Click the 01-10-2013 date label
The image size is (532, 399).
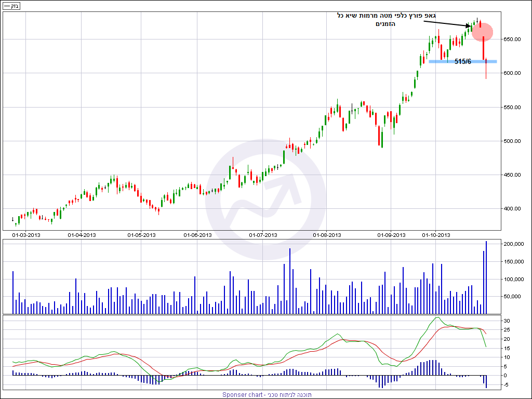click(x=436, y=235)
